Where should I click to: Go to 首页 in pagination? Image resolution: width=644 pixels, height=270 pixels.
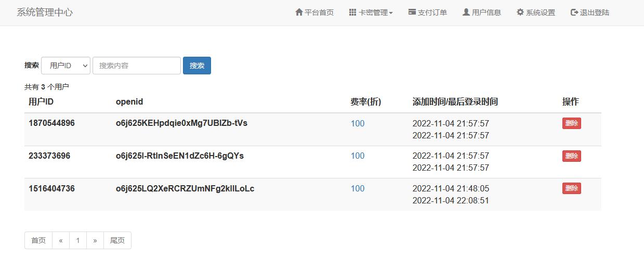click(38, 240)
